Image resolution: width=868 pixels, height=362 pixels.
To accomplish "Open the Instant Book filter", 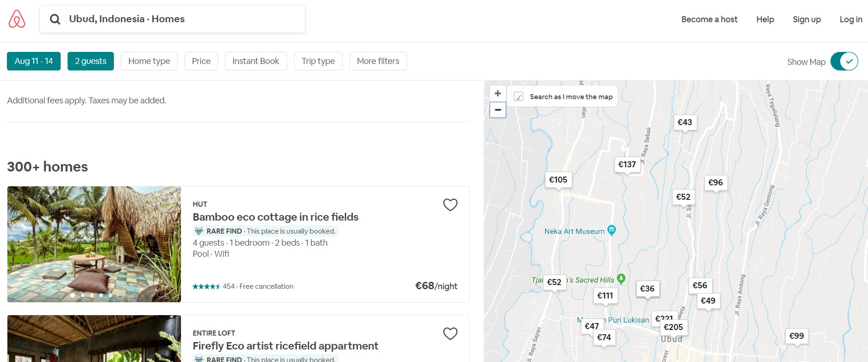I will pos(256,61).
